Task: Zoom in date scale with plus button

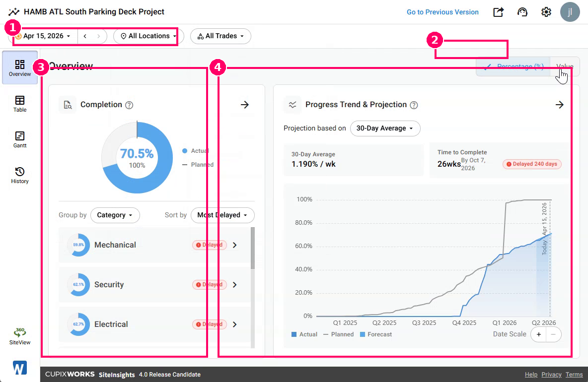Action: coord(538,334)
